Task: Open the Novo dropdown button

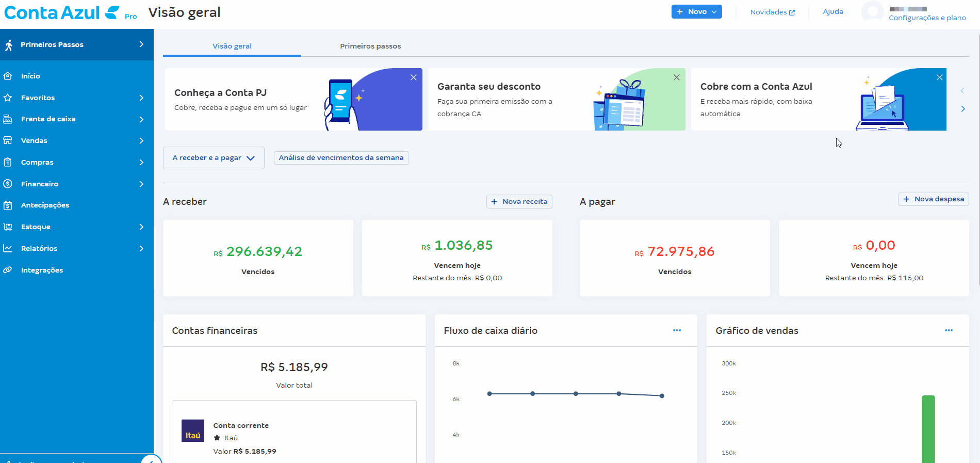Action: (x=696, y=11)
